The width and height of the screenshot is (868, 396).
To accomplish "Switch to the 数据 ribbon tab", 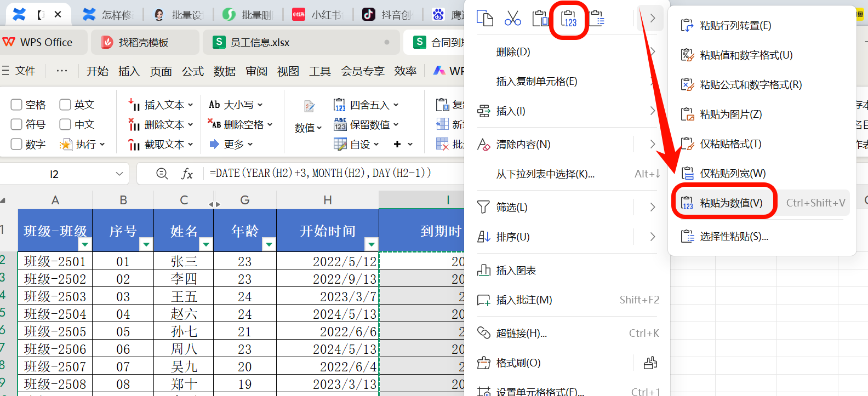I will (x=225, y=71).
